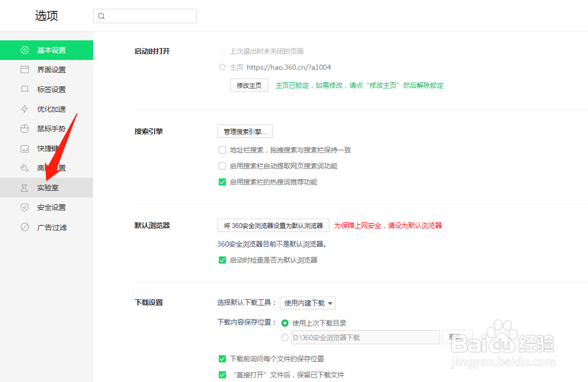
Task: Click the 标签设置 tab icon
Action: [25, 89]
